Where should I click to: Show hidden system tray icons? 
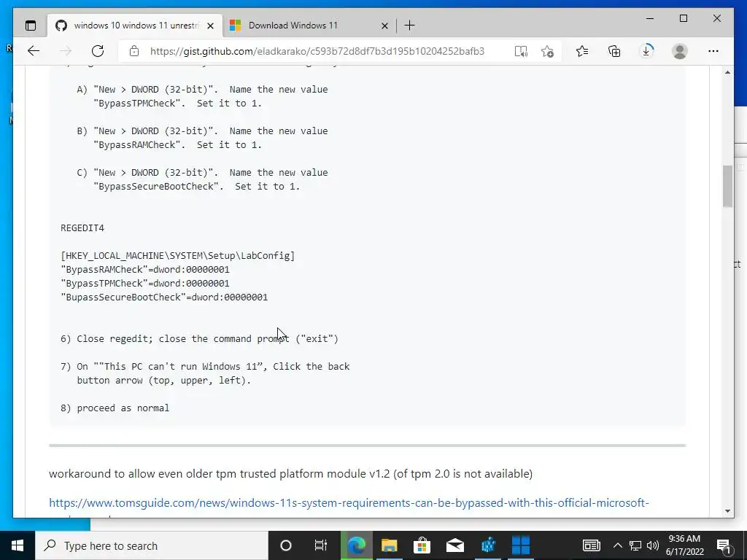click(x=617, y=545)
